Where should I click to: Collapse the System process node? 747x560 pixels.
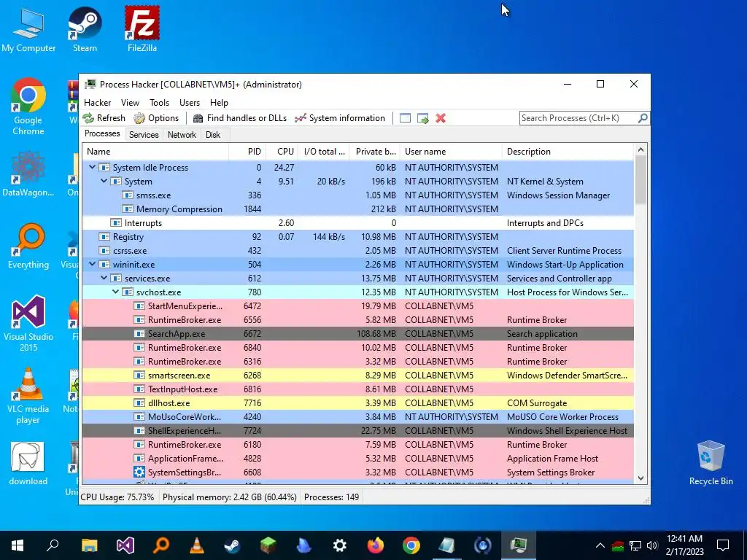[104, 181]
